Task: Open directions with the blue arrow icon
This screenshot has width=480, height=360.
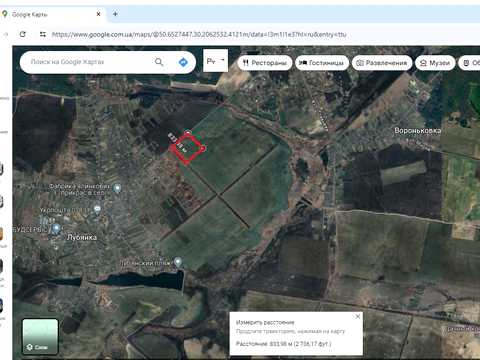Action: point(183,62)
